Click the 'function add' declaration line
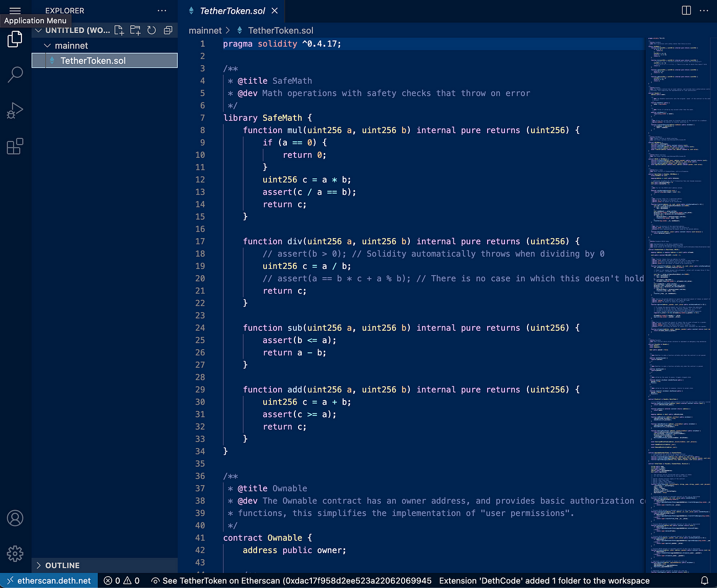The width and height of the screenshot is (717, 588). click(411, 390)
